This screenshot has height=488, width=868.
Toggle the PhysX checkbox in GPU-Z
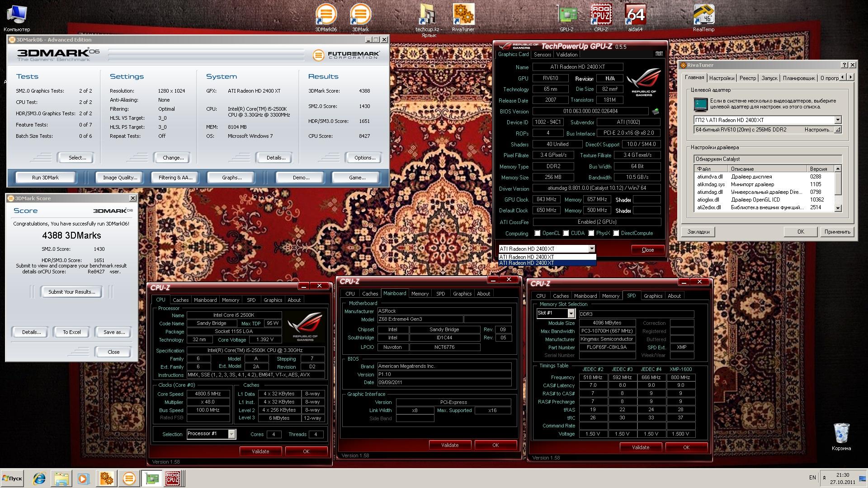coord(591,234)
